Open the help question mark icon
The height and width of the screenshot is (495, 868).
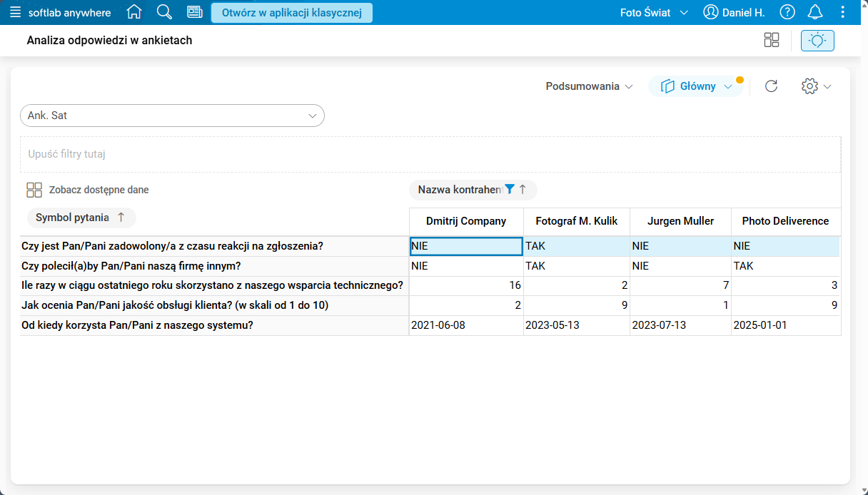787,12
